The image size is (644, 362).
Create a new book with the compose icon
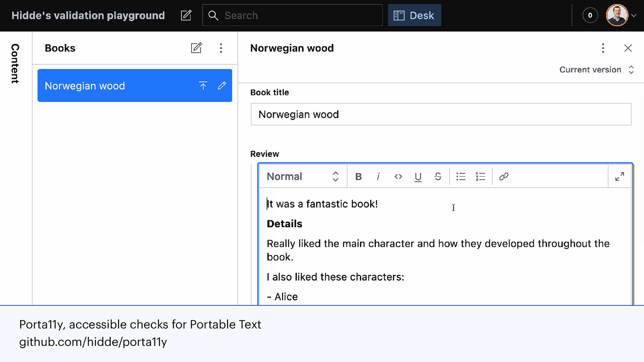pyautogui.click(x=196, y=48)
